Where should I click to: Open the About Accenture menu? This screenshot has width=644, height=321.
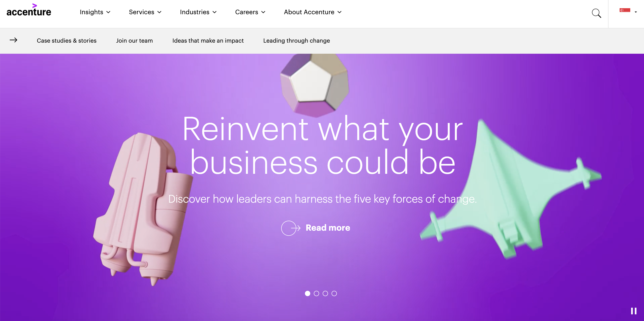313,12
